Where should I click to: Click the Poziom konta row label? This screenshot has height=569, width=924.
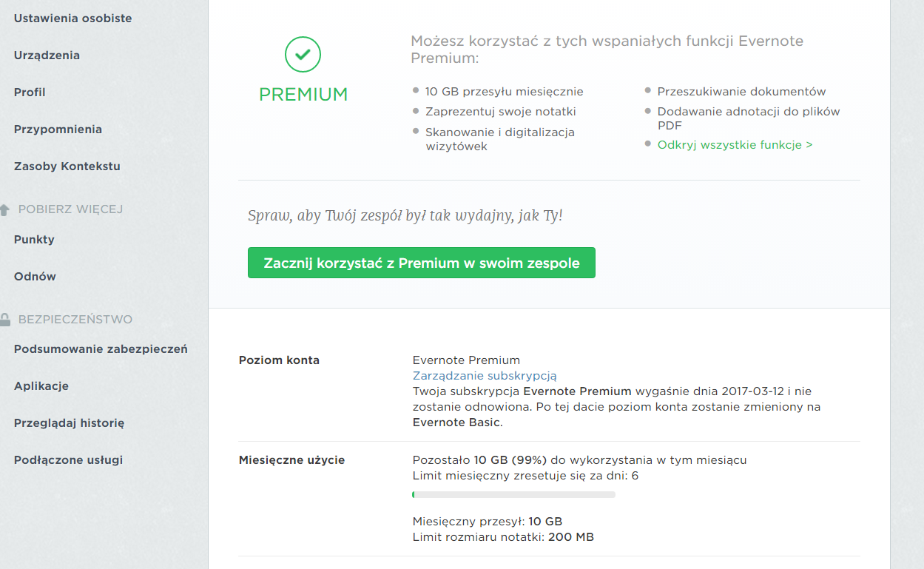[x=279, y=360]
